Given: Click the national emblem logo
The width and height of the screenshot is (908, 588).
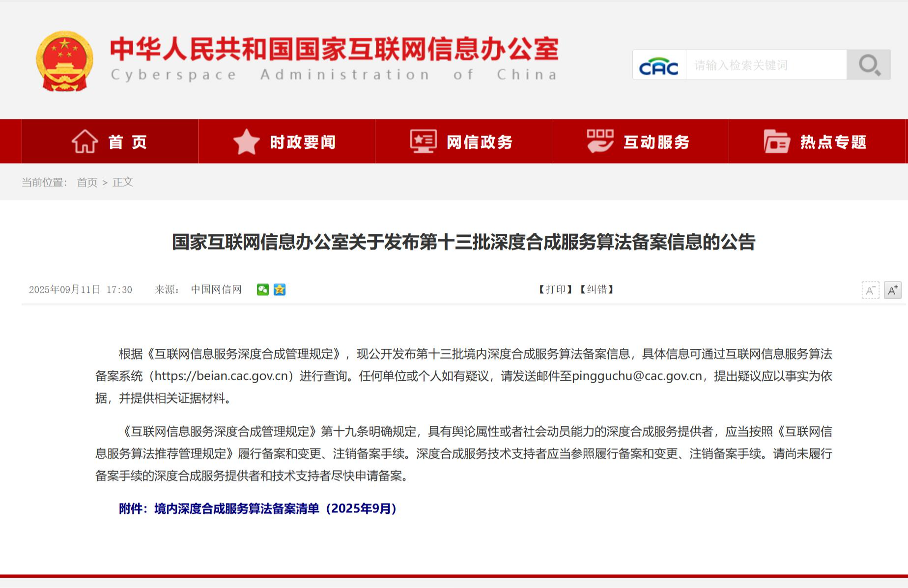Looking at the screenshot, I should [x=64, y=61].
